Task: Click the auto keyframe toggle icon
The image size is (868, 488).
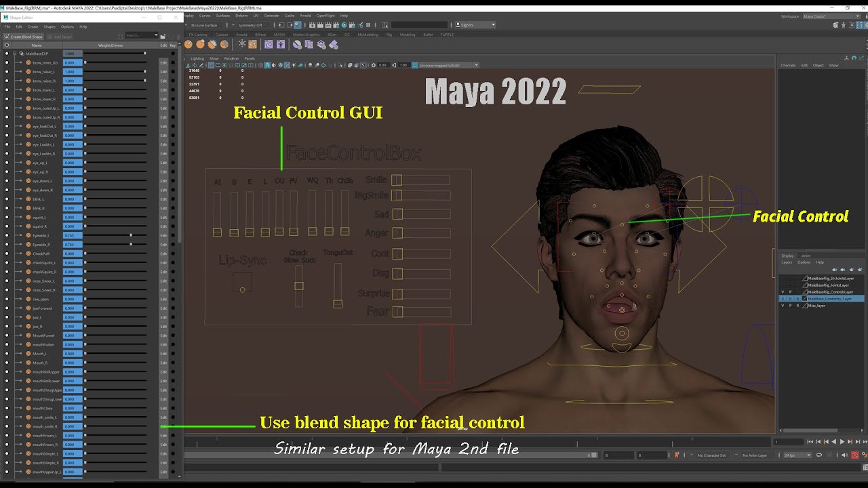Action: (x=854, y=455)
